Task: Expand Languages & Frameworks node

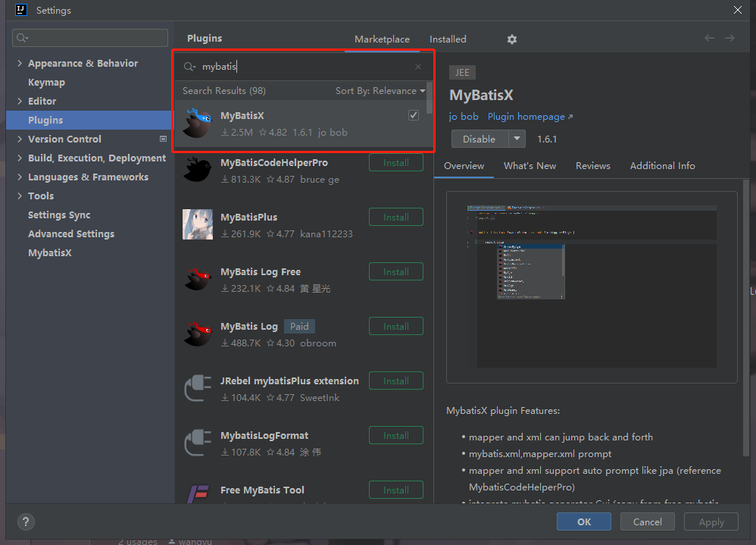Action: click(20, 177)
